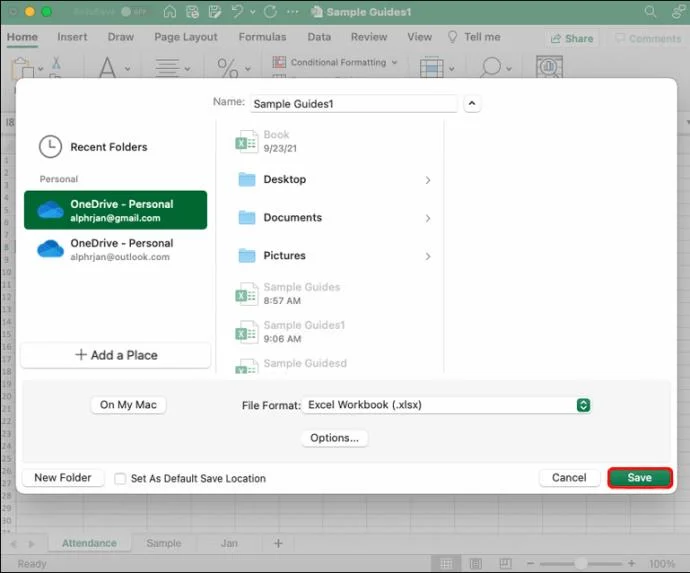Screen dimensions: 690x573
Task: Switch to the Insert ribbon tab
Action: (x=72, y=37)
